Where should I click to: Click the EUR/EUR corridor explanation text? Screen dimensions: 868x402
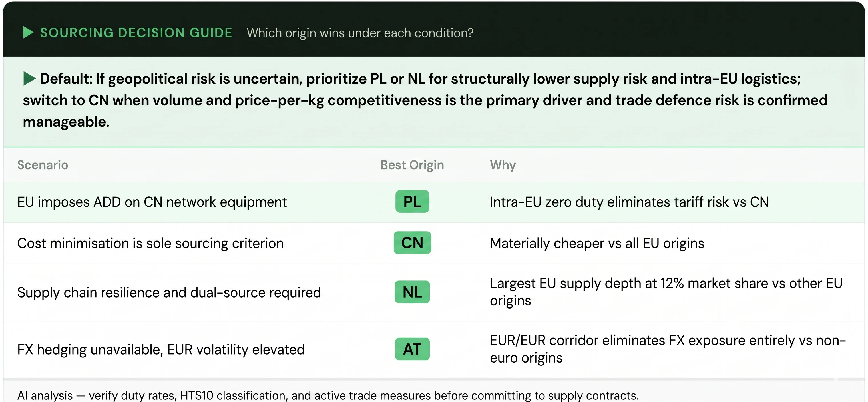tap(668, 349)
